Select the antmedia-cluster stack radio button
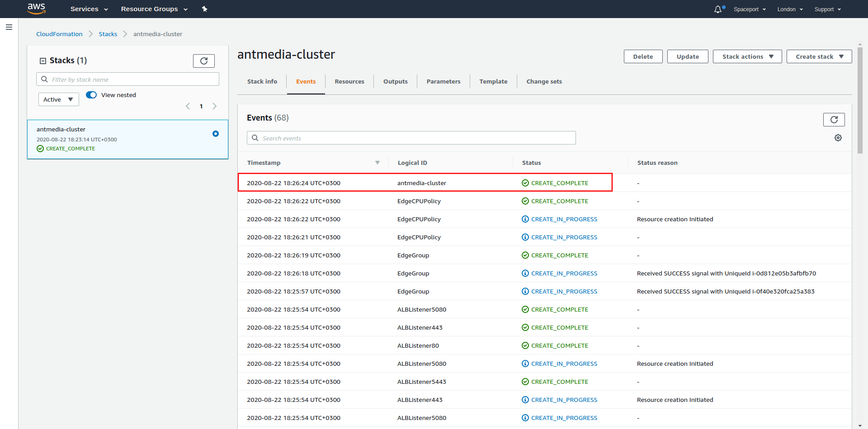The width and height of the screenshot is (868, 429). click(216, 134)
